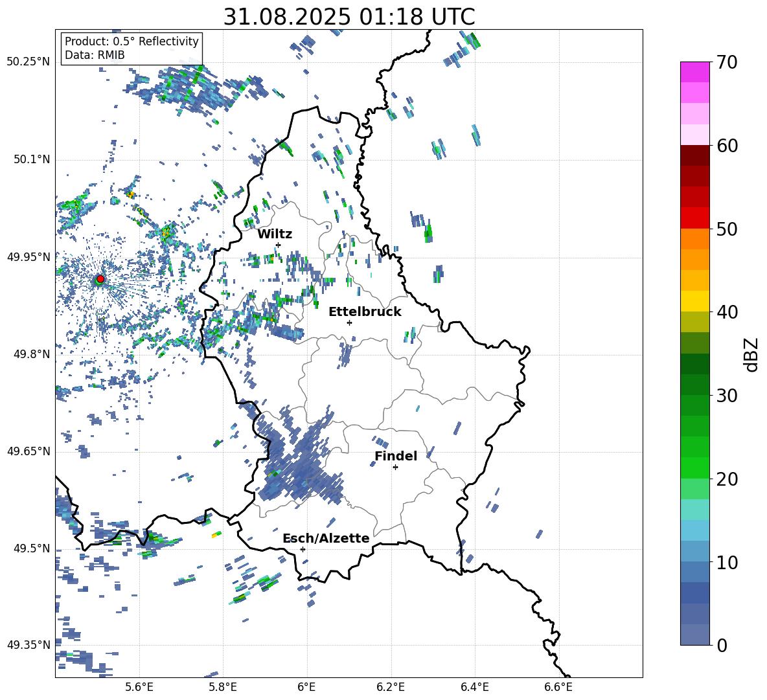Click the 49.5°N latitude label

pyautogui.click(x=32, y=548)
